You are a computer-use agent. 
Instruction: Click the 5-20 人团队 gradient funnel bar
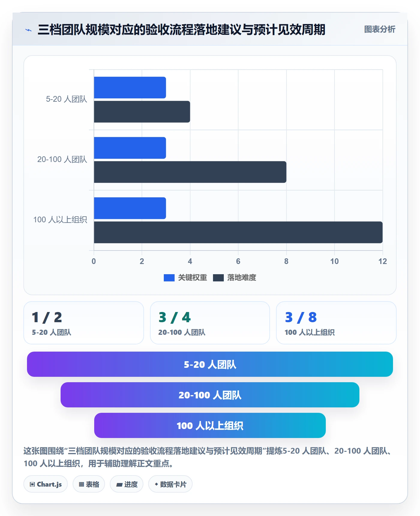pyautogui.click(x=210, y=364)
